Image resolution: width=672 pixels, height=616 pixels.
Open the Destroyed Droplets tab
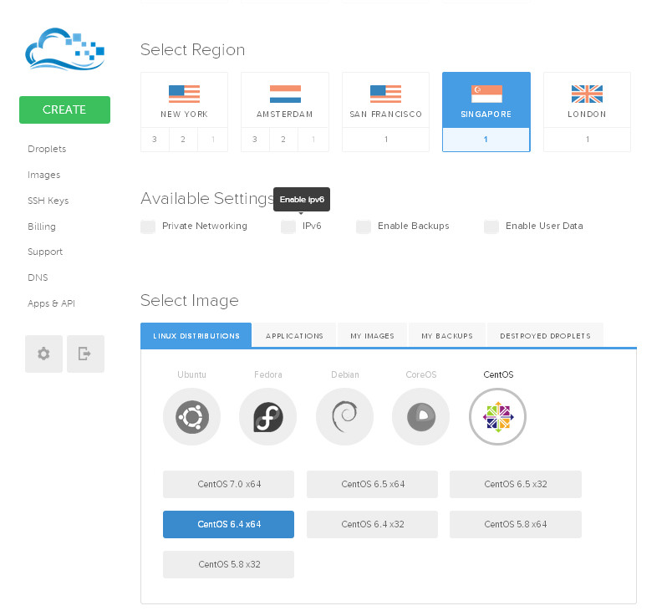[x=545, y=336]
